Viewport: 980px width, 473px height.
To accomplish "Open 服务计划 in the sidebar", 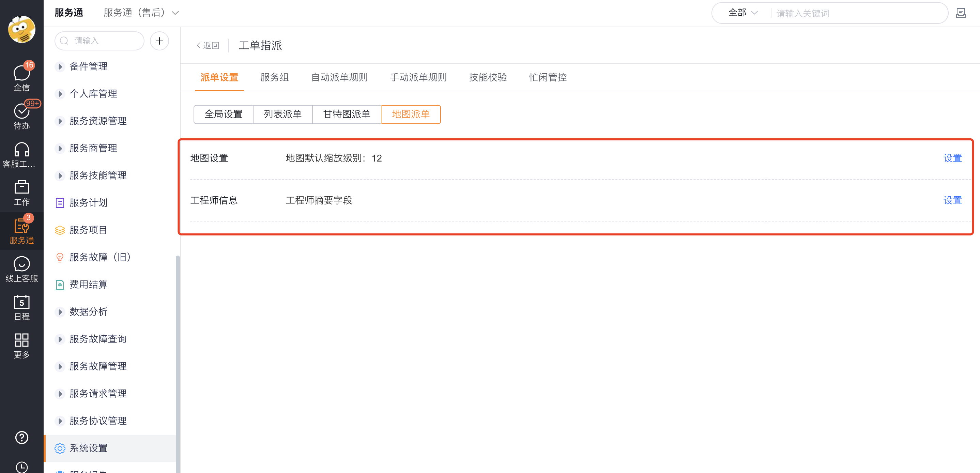I will pyautogui.click(x=88, y=203).
